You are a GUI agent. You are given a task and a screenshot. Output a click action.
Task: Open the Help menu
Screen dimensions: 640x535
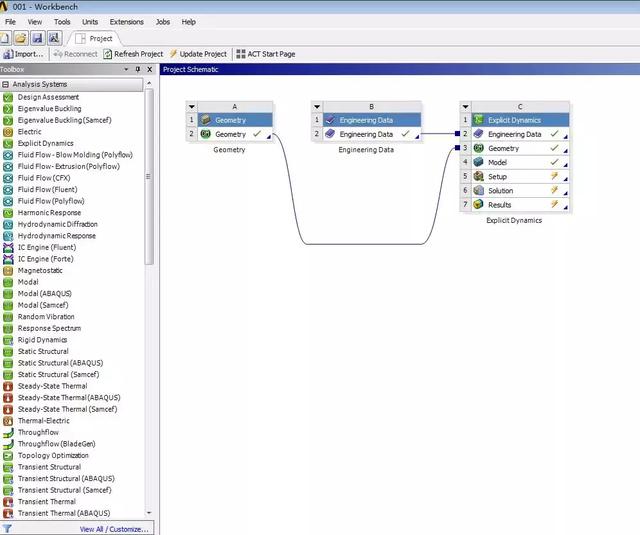click(x=189, y=22)
